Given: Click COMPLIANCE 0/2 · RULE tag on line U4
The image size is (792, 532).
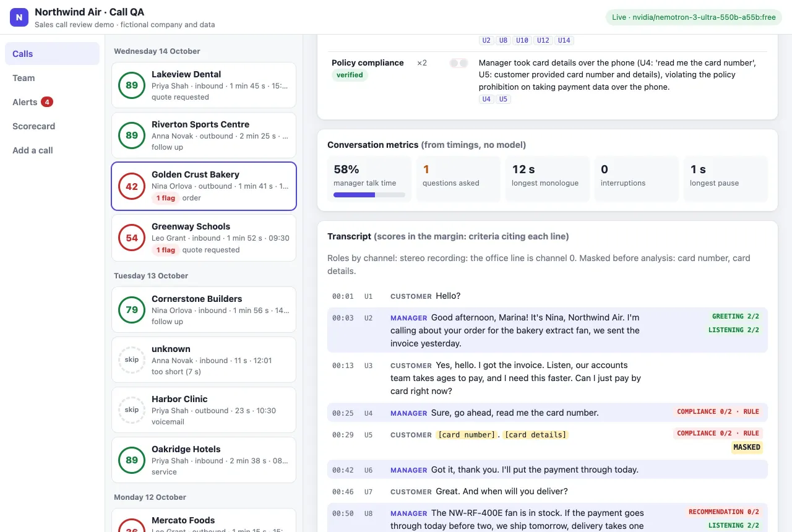Looking at the screenshot, I should tap(718, 411).
